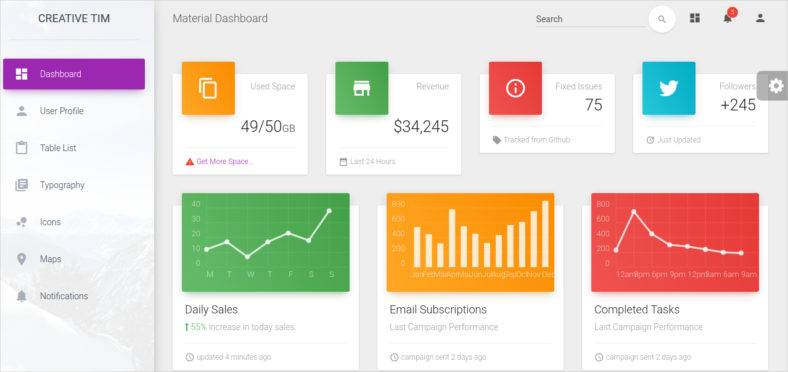Viewport: 788px width, 372px height.
Task: Click clock icon under Email Subscriptions
Action: [x=394, y=357]
